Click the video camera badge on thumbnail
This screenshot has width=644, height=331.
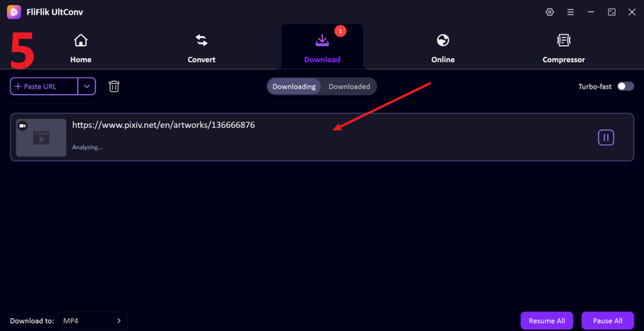click(23, 126)
